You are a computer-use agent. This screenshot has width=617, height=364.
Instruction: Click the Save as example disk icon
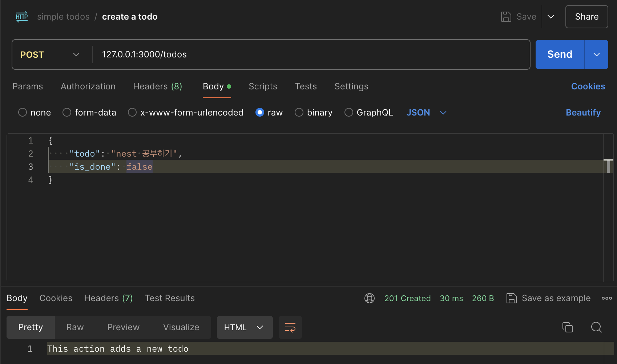click(512, 298)
